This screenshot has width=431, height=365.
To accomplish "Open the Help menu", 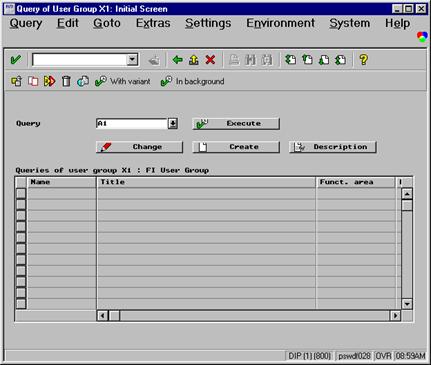I will coord(397,23).
